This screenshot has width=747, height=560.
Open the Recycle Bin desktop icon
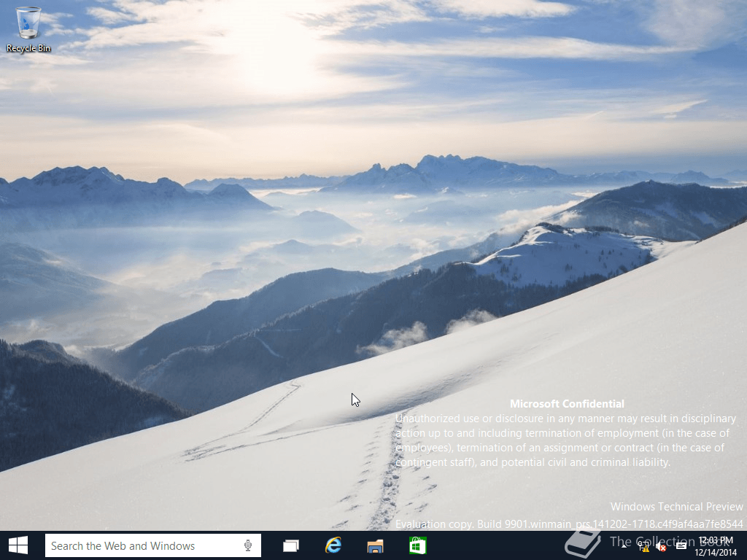(28, 23)
